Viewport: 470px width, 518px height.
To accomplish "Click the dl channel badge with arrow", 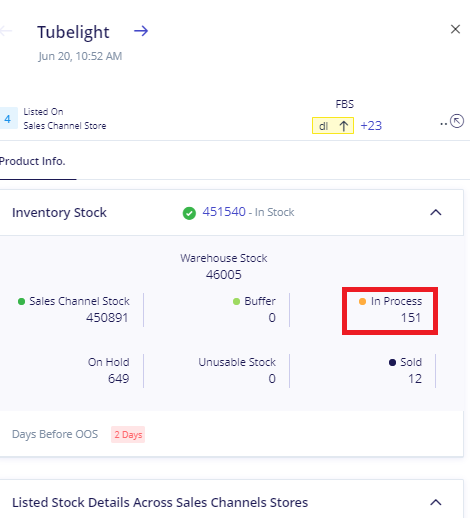I will [x=333, y=125].
